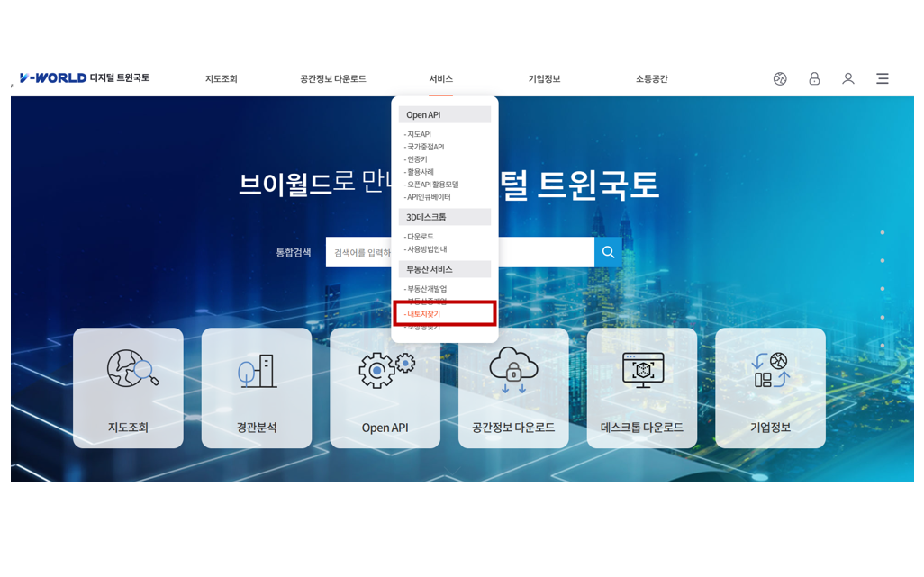924x577 pixels.
Task: Click the first slide indicator dot
Action: point(882,233)
